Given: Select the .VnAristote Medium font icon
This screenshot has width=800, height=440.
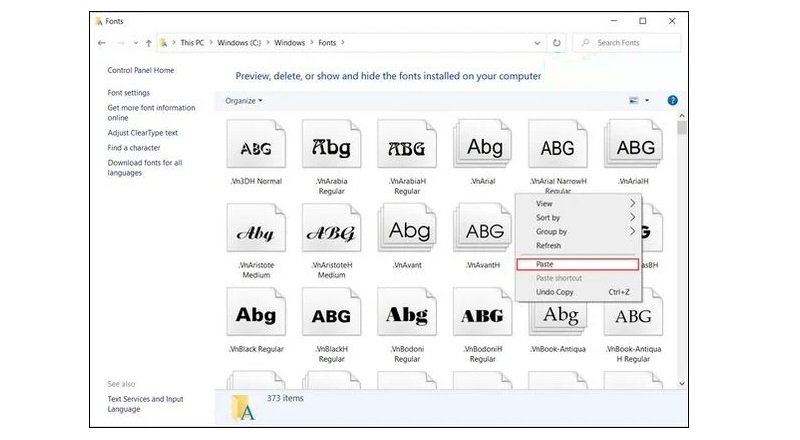Looking at the screenshot, I should pos(256,228).
